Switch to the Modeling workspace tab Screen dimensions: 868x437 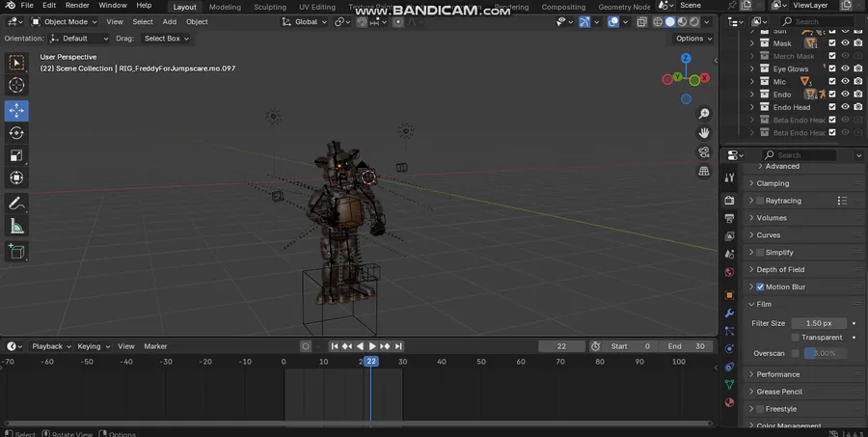point(225,7)
